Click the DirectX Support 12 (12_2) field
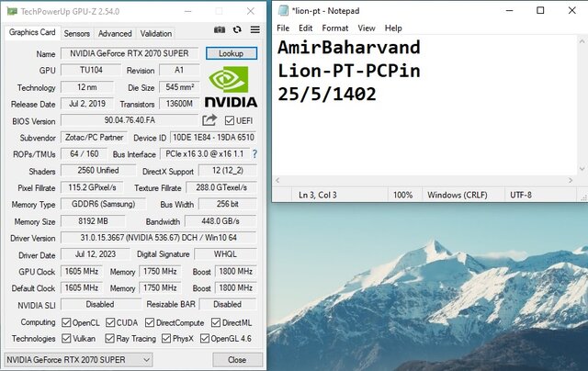The image size is (588, 371). (228, 171)
